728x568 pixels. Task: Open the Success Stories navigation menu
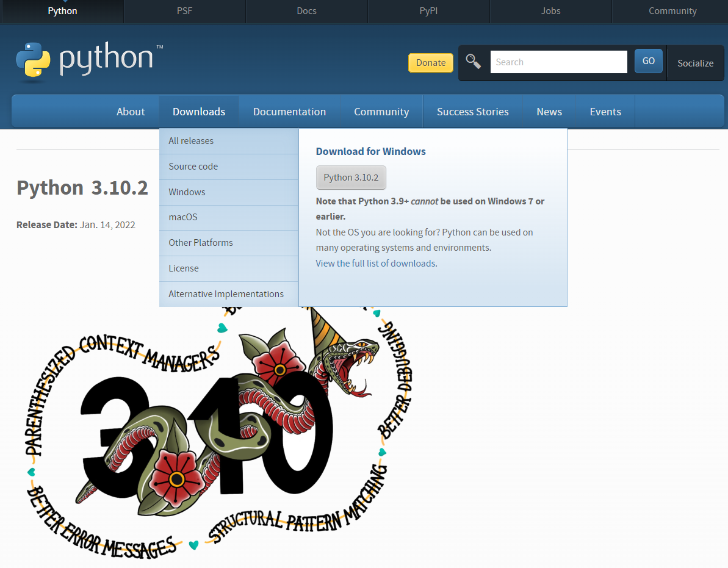473,112
